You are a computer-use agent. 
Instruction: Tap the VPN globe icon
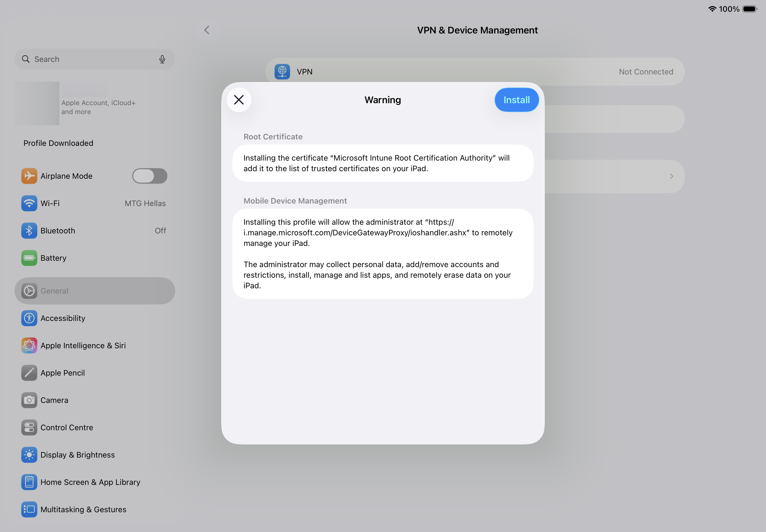point(282,71)
